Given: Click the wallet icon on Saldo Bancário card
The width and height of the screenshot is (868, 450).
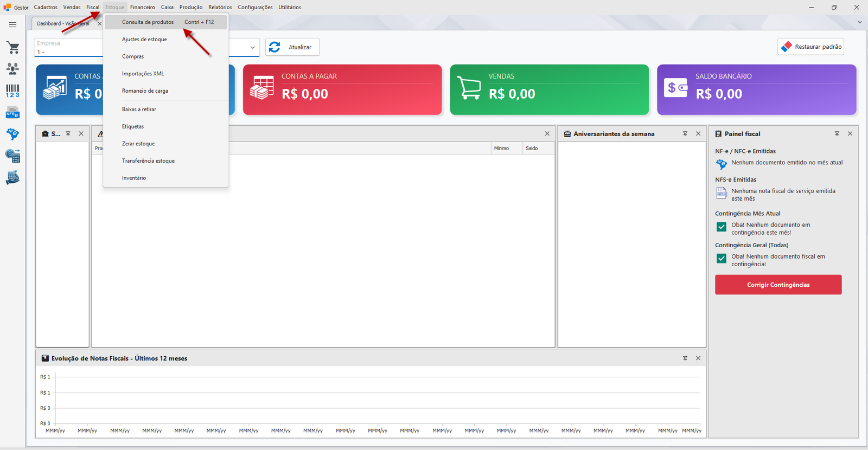Looking at the screenshot, I should click(x=676, y=88).
